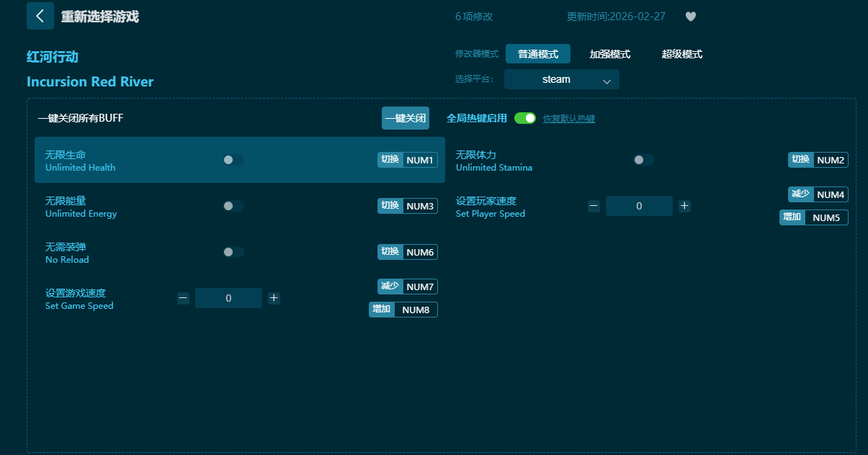The height and width of the screenshot is (455, 868).
Task: Click the back arrow icon
Action: tap(40, 16)
